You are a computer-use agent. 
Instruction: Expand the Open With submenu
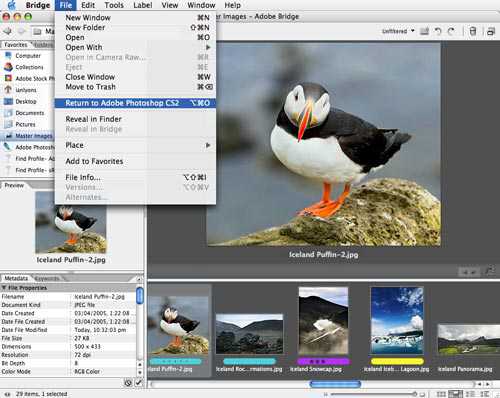click(135, 47)
